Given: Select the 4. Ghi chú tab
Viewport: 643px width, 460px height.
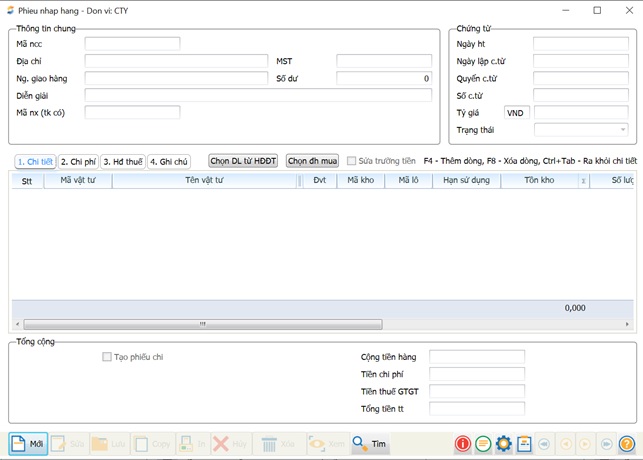Looking at the screenshot, I should (168, 161).
